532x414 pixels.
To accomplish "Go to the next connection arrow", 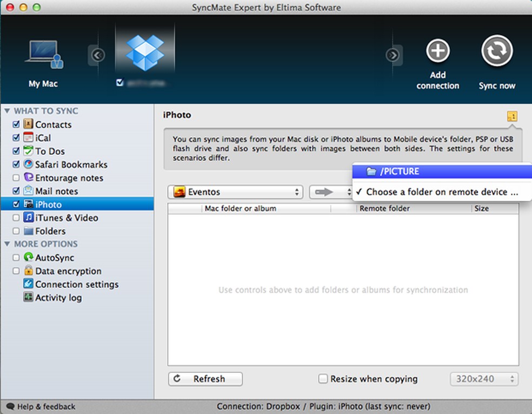I will pyautogui.click(x=393, y=55).
